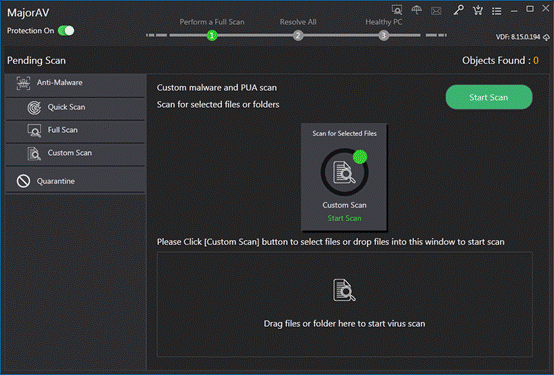554x375 pixels.
Task: Choose Custom Scan in the sidebar
Action: point(75,154)
